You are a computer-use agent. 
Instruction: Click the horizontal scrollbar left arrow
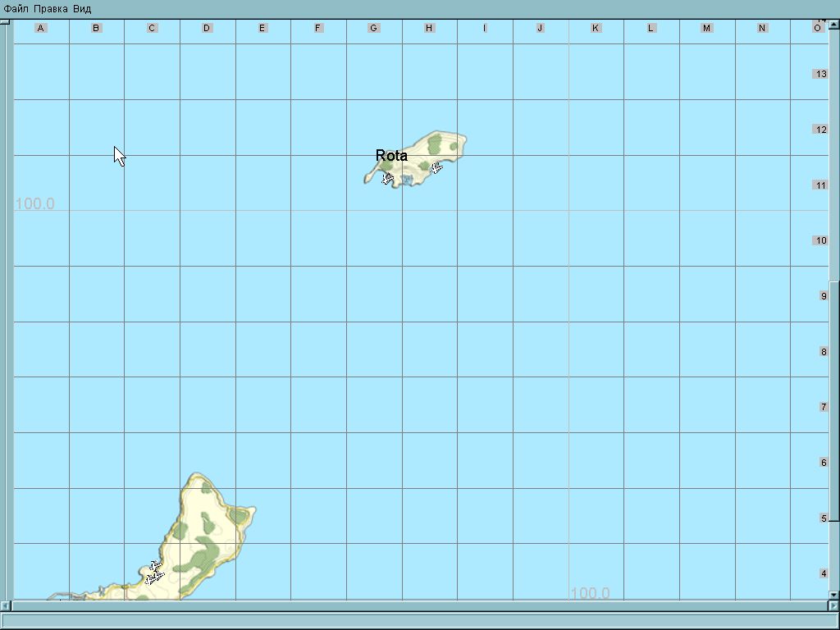[x=6, y=605]
